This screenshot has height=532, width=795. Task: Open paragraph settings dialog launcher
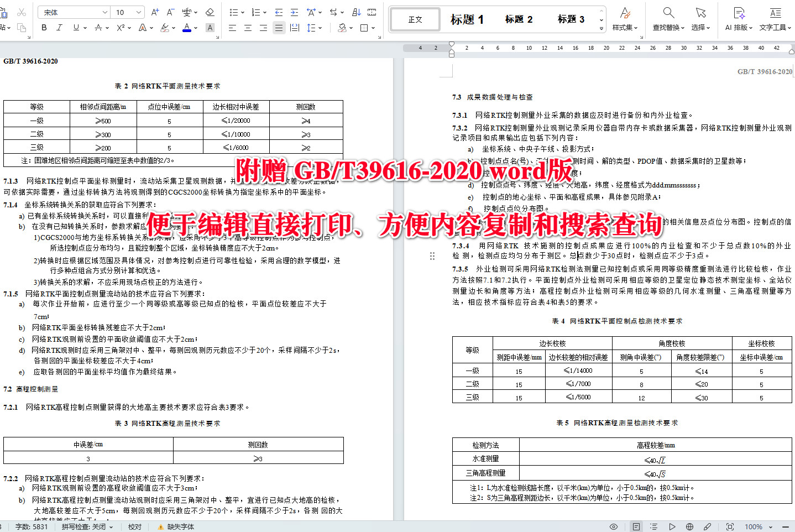coord(380,37)
